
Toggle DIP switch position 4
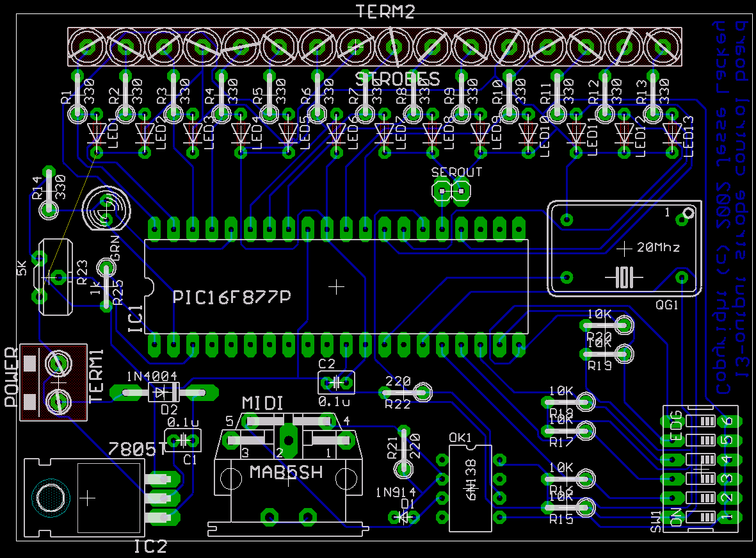pos(701,459)
